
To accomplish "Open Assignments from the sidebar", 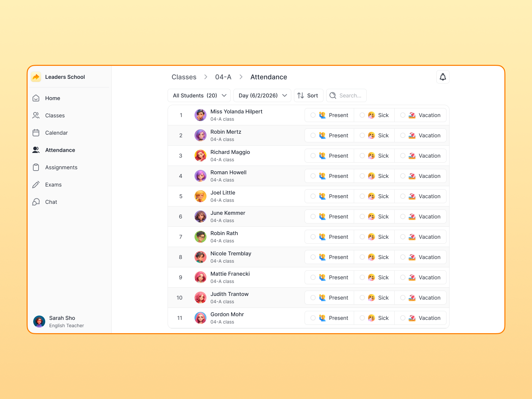I will (37, 167).
